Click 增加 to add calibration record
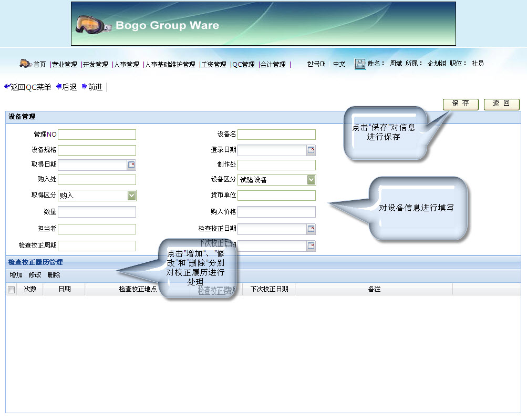This screenshot has width=527, height=420. click(x=16, y=275)
